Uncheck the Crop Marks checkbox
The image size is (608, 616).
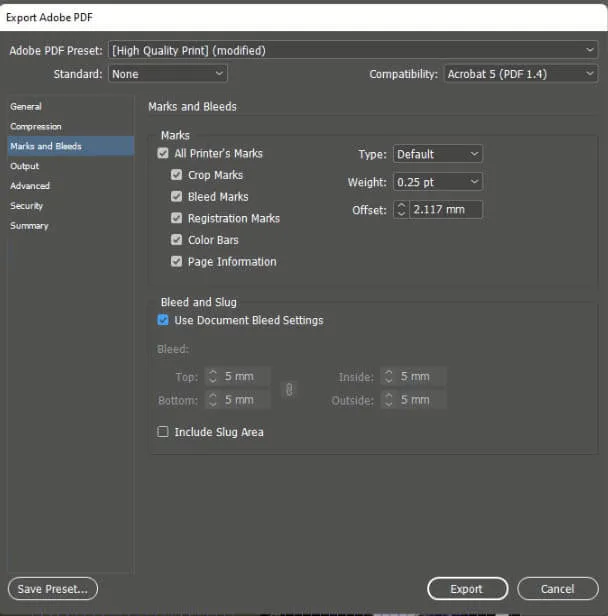click(177, 175)
